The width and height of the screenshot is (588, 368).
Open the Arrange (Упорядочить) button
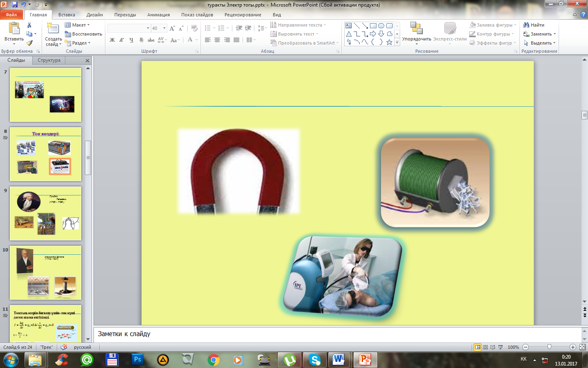[x=416, y=33]
